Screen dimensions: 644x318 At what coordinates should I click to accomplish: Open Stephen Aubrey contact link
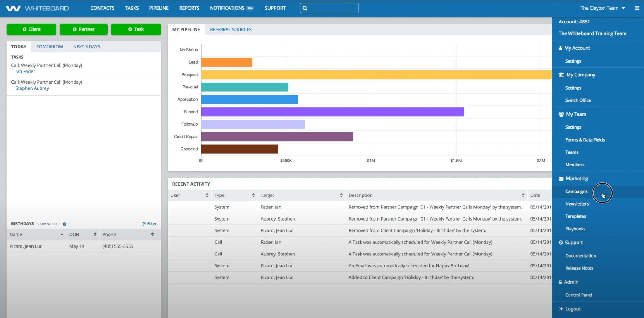[x=32, y=88]
